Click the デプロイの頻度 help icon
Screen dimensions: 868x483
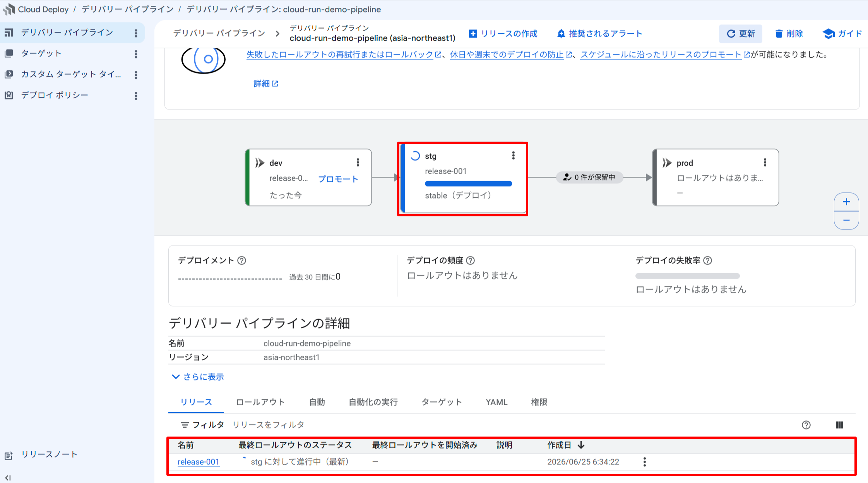[471, 260]
